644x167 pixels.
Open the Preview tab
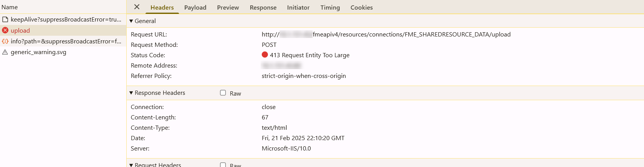click(x=228, y=7)
